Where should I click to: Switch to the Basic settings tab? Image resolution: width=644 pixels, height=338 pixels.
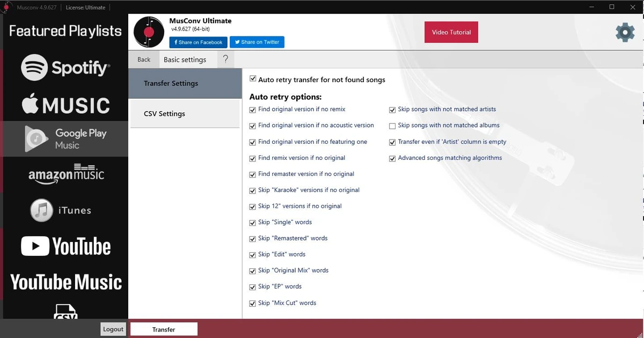point(185,60)
